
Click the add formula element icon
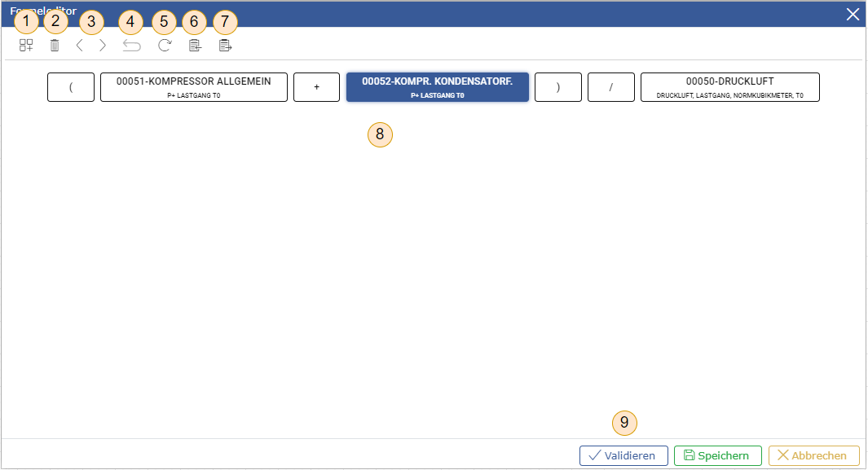26,46
